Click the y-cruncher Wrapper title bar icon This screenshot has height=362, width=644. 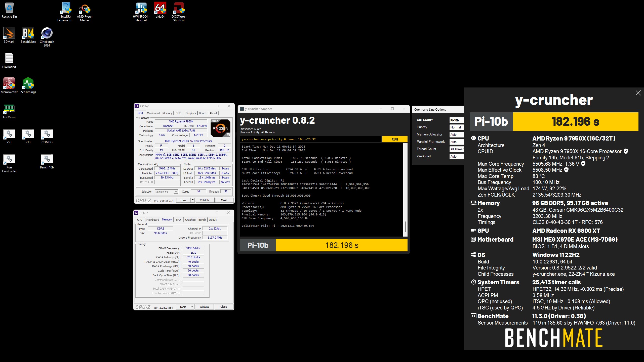pyautogui.click(x=242, y=109)
